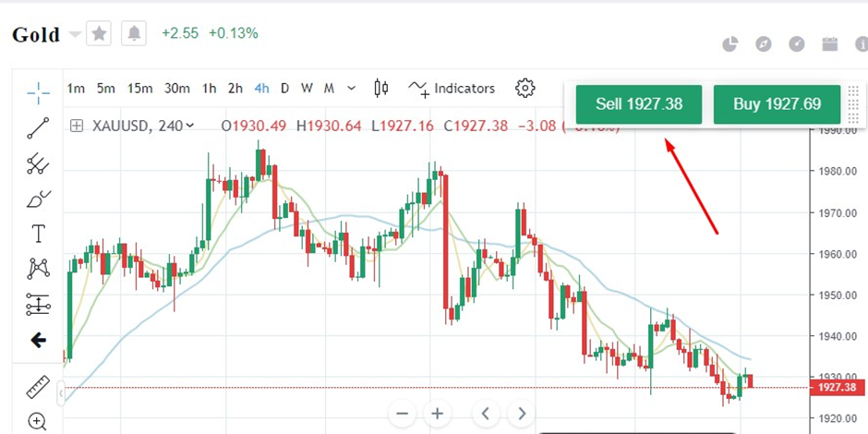Switch to the D daily timeframe
This screenshot has width=868, height=434.
(284, 89)
